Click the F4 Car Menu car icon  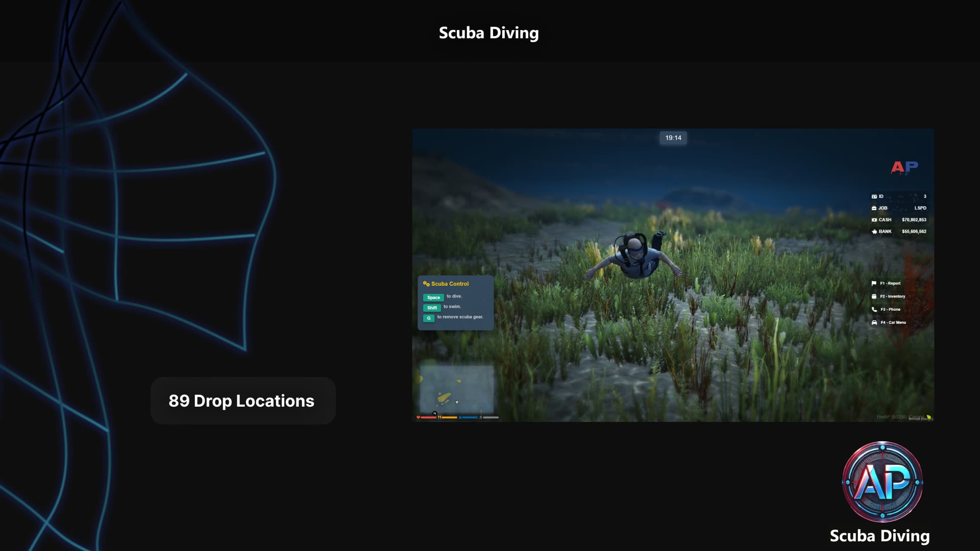point(874,322)
